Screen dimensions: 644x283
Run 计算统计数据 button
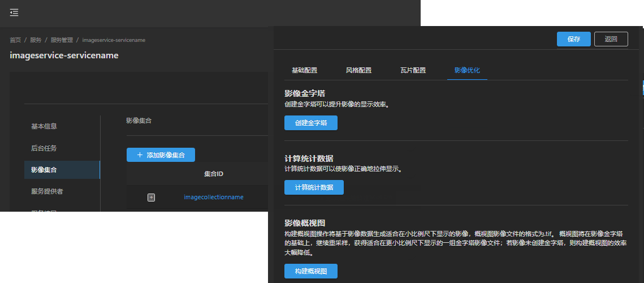click(314, 187)
